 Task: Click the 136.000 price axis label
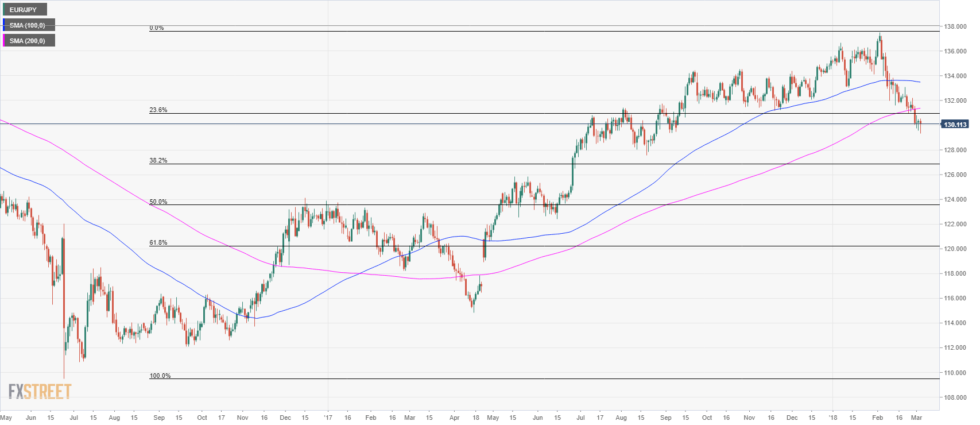(956, 51)
